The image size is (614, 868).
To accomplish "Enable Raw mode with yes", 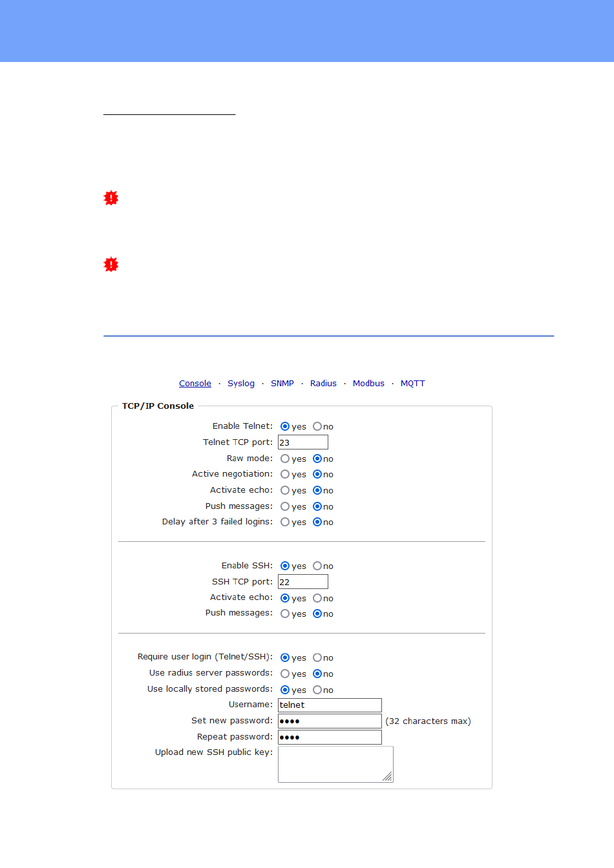I will pos(285,459).
